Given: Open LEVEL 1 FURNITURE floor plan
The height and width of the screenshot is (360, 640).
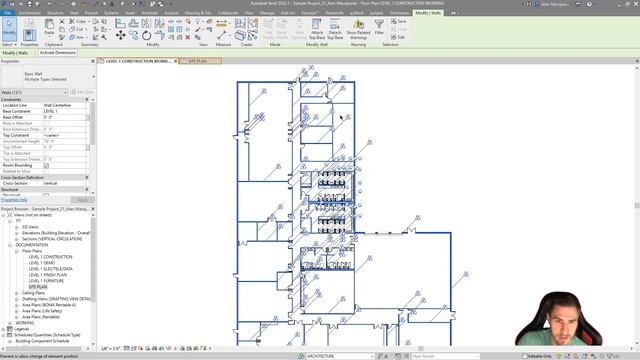Looking at the screenshot, I should (x=46, y=281).
